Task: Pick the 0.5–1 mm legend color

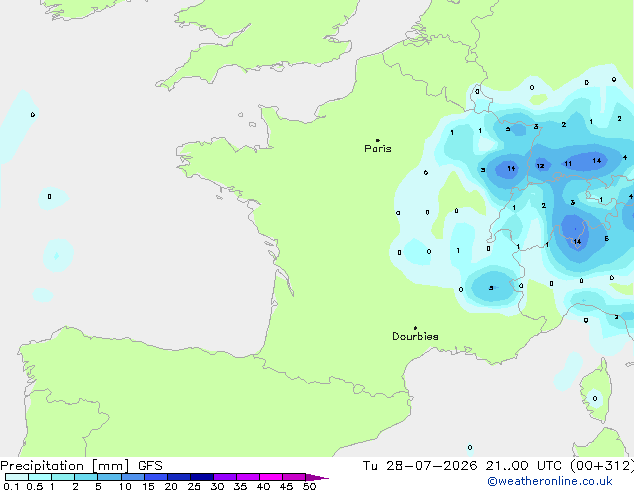Action: coord(40,477)
